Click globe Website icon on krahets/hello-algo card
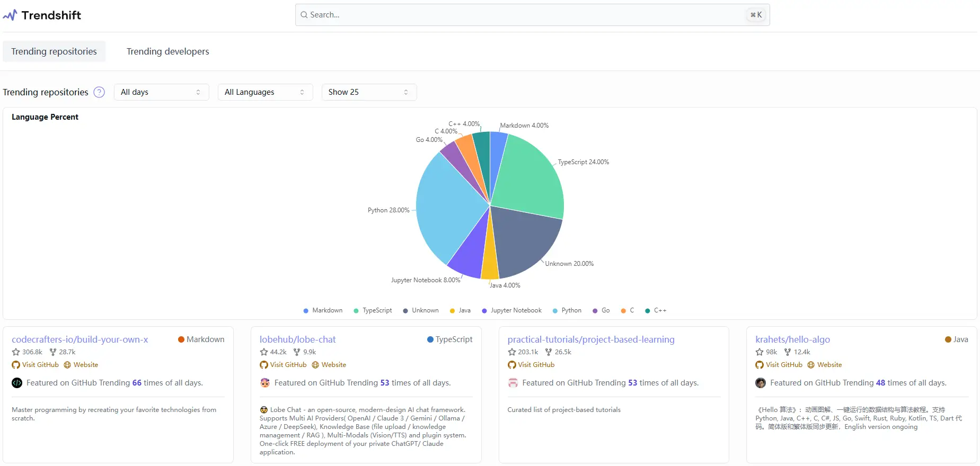 tap(811, 365)
